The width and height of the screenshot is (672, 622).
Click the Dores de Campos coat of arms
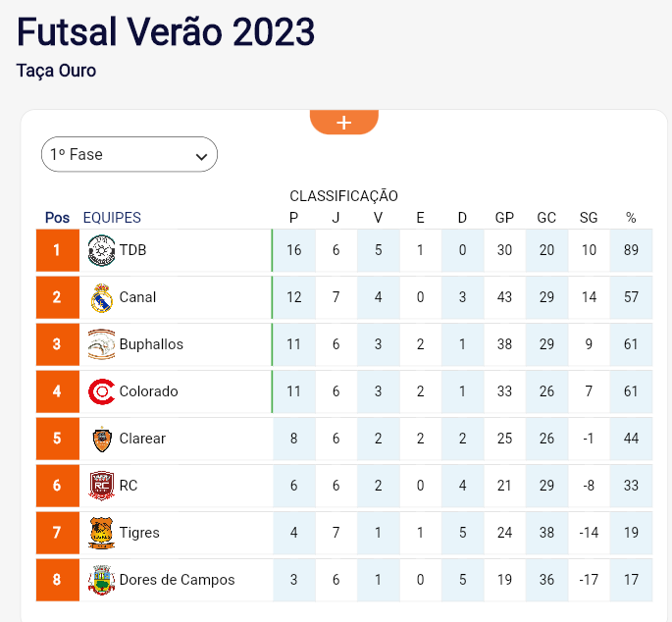click(101, 580)
